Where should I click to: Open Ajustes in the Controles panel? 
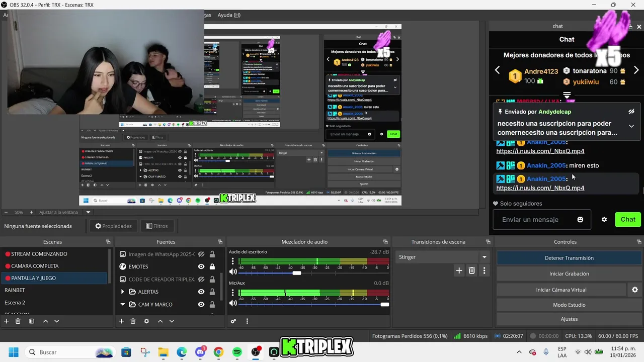(x=569, y=319)
